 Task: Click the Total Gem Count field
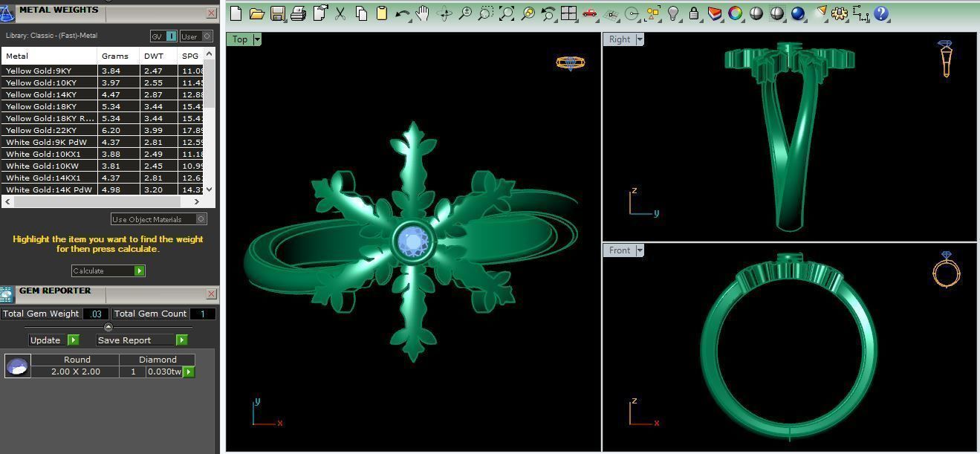(x=202, y=314)
